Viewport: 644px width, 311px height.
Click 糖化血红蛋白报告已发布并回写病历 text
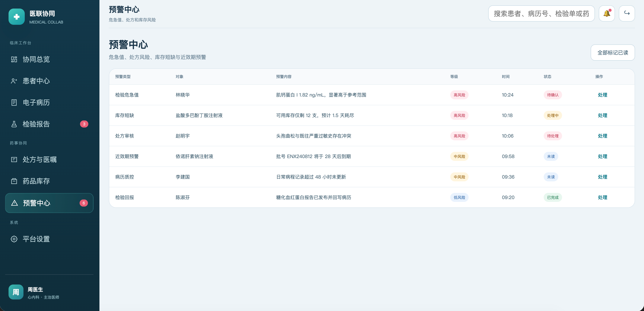coord(313,197)
